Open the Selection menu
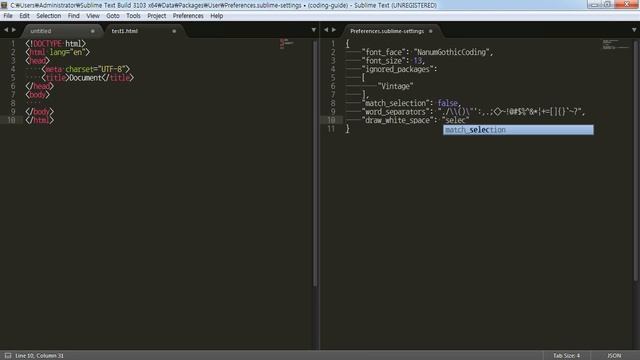Image resolution: width=640 pixels, height=360 pixels. coord(49,16)
